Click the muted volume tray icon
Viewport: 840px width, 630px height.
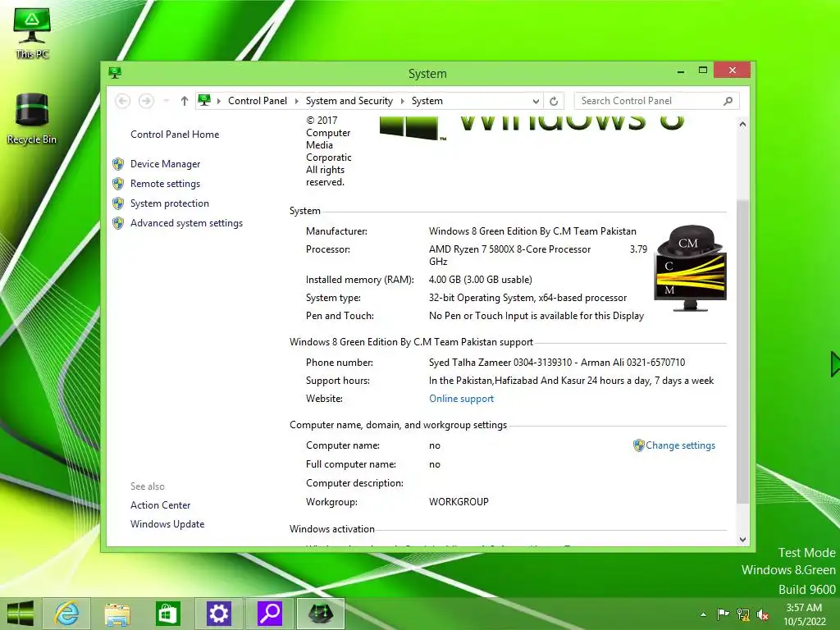click(762, 614)
